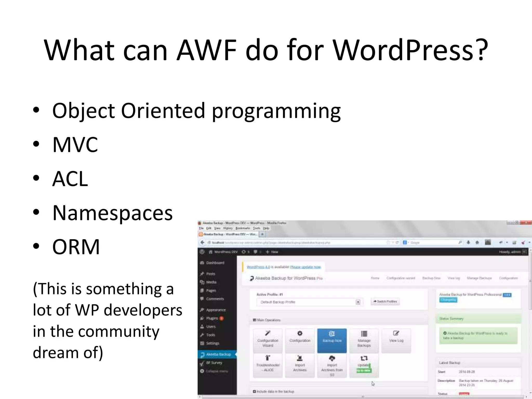The image size is (532, 399).
Task: Open the Import Archives tile
Action: [300, 365]
